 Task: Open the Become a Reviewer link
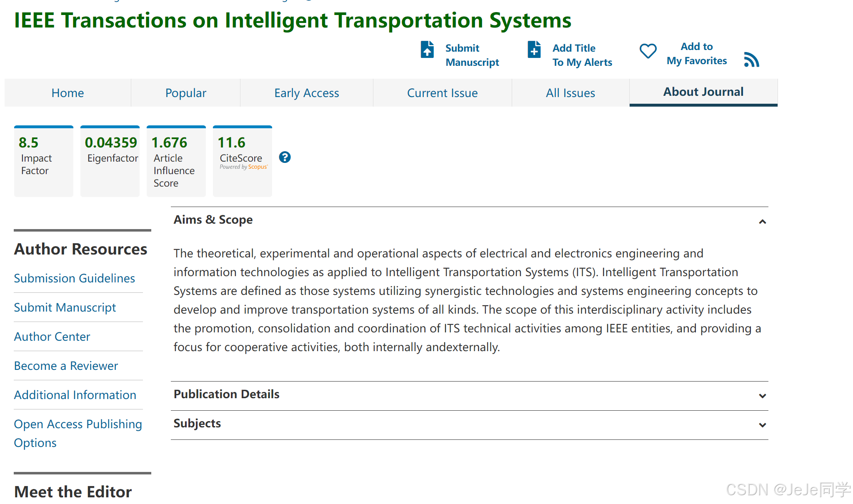click(x=66, y=366)
